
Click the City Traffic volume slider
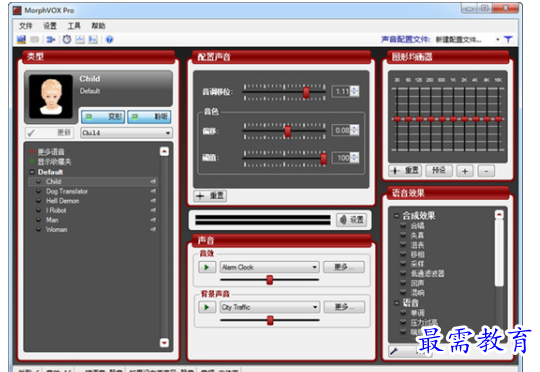[x=270, y=320]
